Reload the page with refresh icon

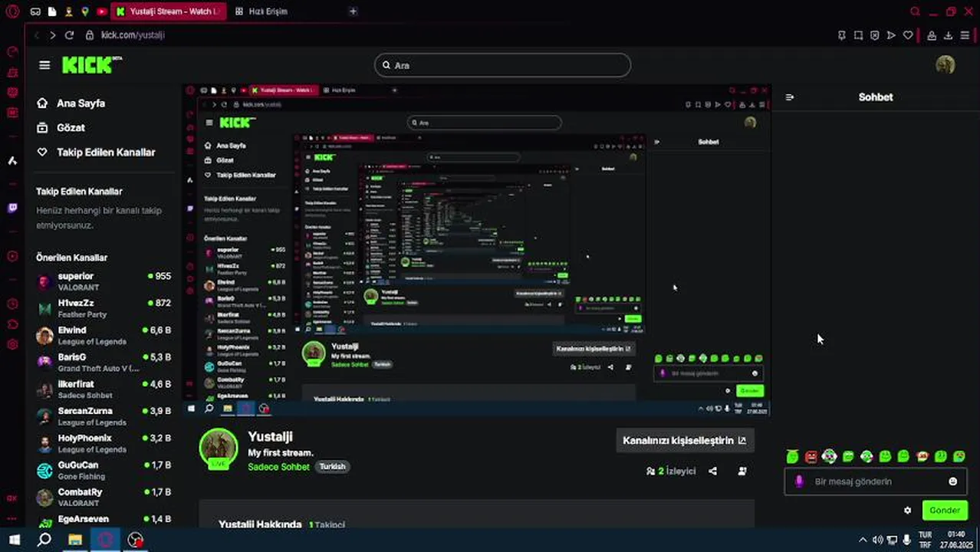pyautogui.click(x=69, y=35)
